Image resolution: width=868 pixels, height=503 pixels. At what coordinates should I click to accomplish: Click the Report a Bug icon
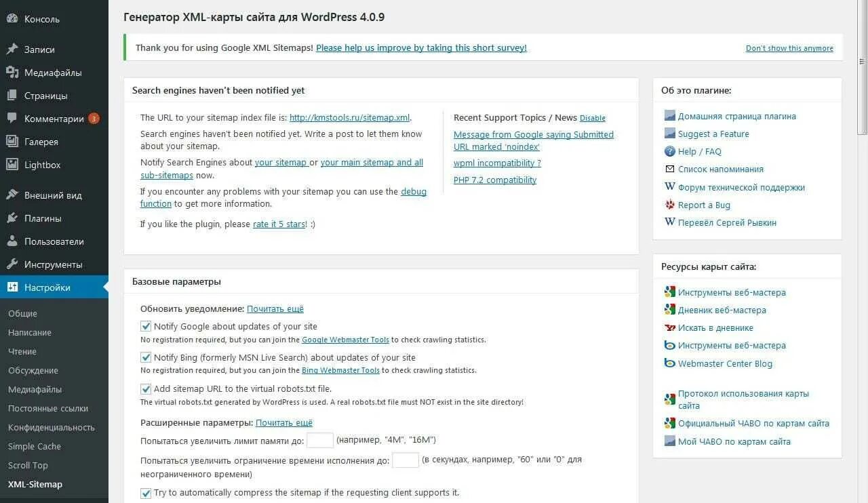(670, 205)
